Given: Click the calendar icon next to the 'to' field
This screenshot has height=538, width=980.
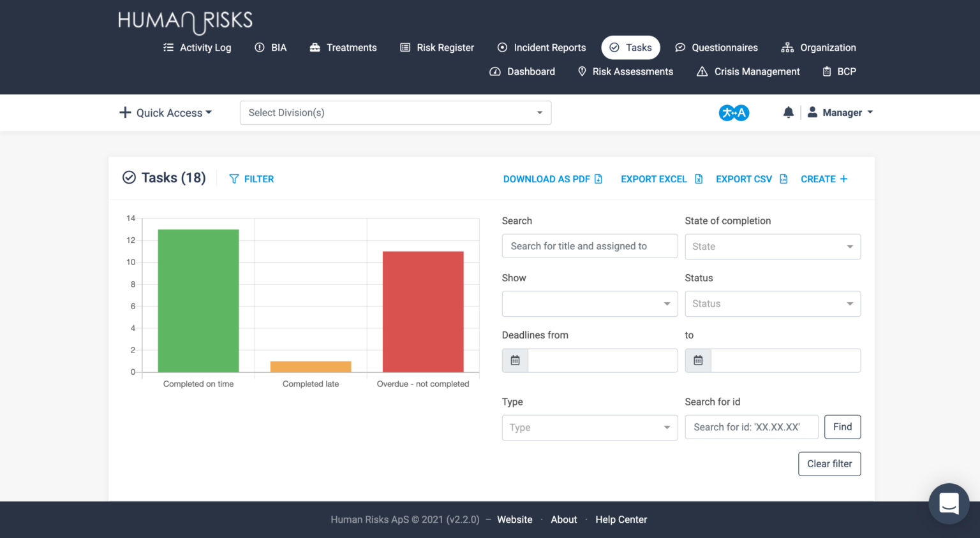Looking at the screenshot, I should click(x=697, y=360).
